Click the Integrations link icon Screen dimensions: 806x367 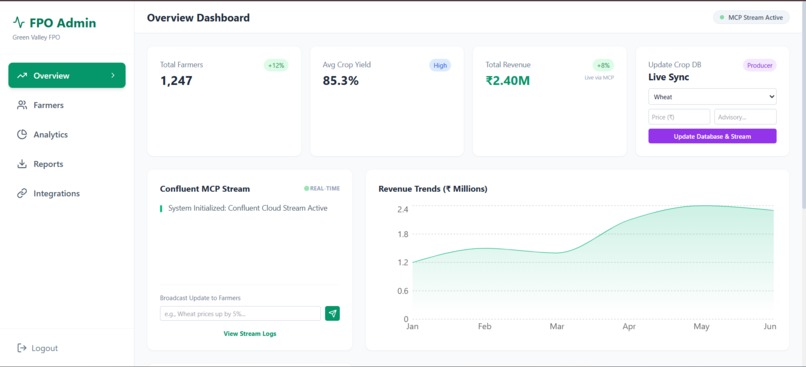pos(22,193)
